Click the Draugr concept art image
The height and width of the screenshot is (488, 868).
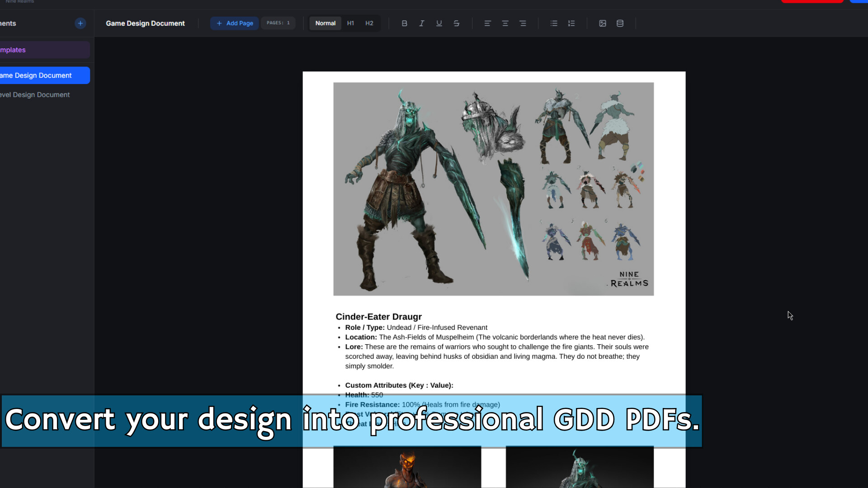(x=493, y=189)
